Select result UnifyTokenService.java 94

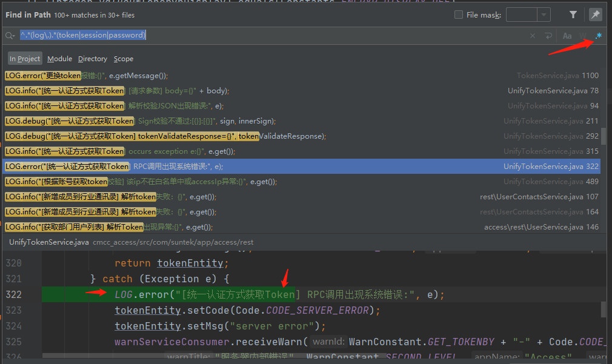point(301,106)
